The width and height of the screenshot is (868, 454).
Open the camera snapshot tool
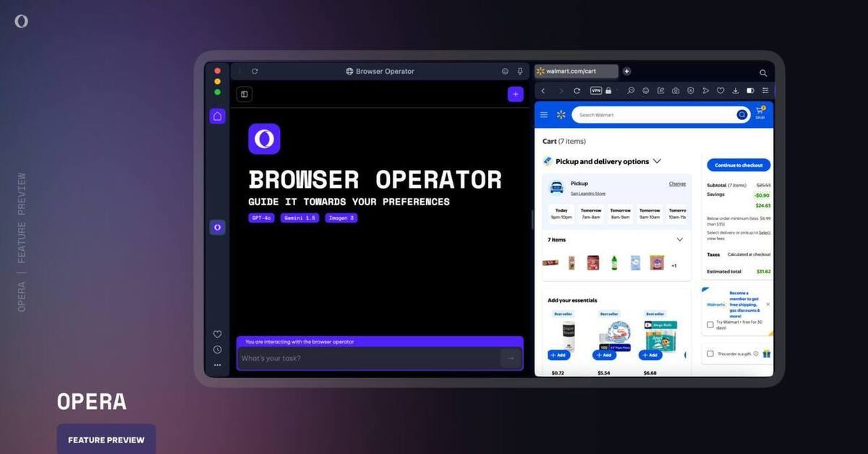tap(676, 91)
